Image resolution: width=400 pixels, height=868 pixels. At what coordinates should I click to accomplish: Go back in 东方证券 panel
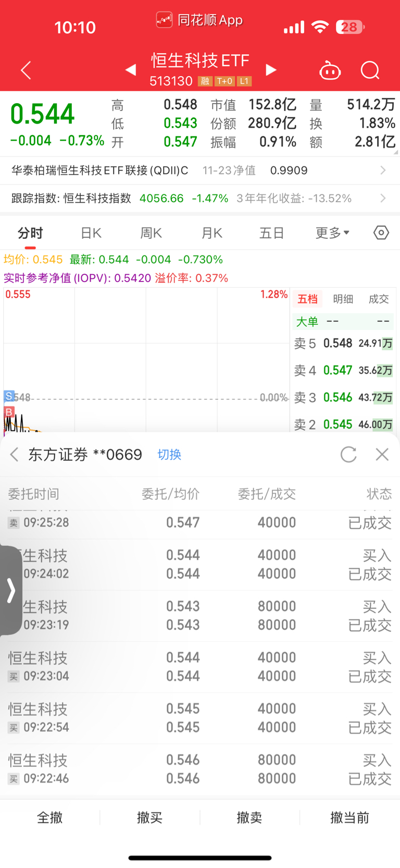tap(14, 455)
